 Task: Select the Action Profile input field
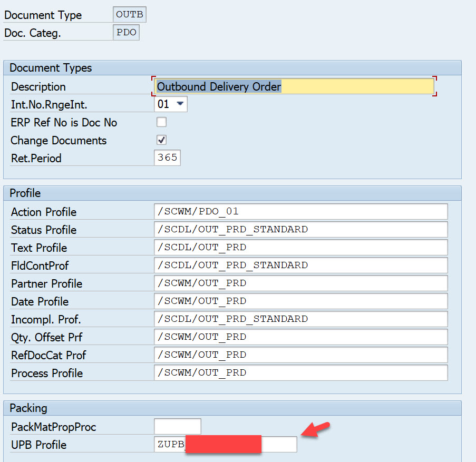click(x=300, y=212)
